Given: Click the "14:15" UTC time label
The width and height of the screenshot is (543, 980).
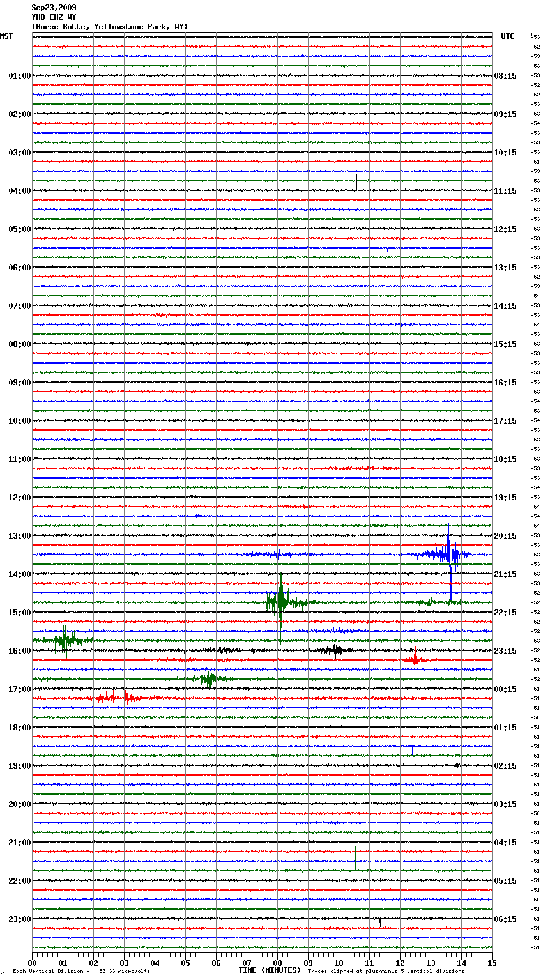Looking at the screenshot, I should (505, 306).
